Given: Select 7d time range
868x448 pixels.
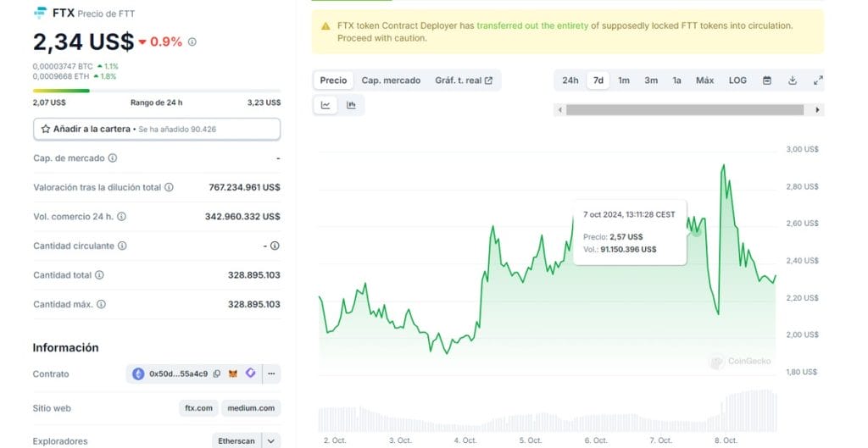Looking at the screenshot, I should (x=598, y=80).
